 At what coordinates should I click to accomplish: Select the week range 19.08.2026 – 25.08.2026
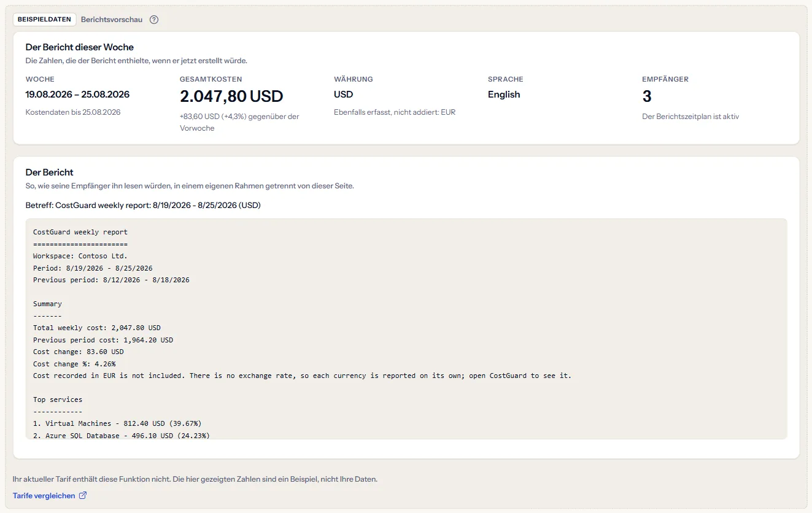point(77,94)
